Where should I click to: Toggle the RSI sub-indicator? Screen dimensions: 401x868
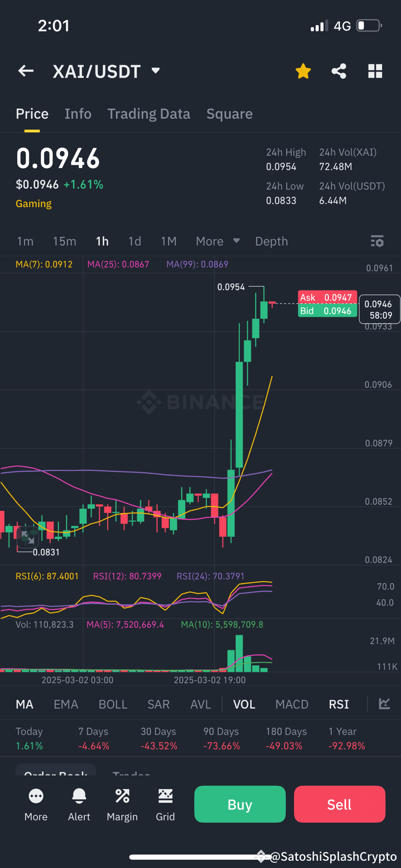click(339, 704)
